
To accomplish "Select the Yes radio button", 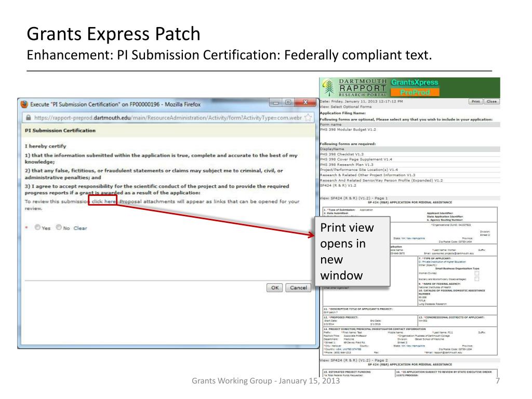I will 37,228.
